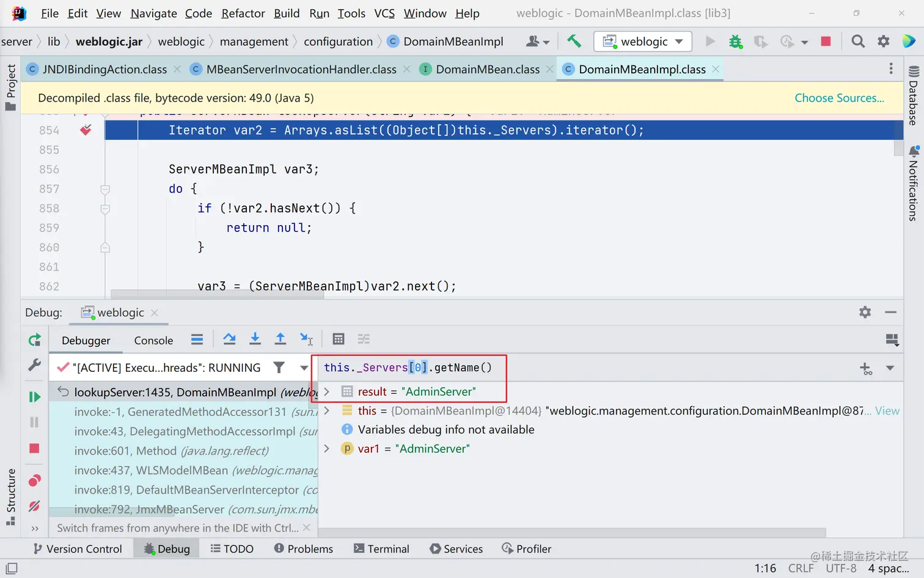
Task: Toggle Mute Breakpoints icon
Action: 35,506
